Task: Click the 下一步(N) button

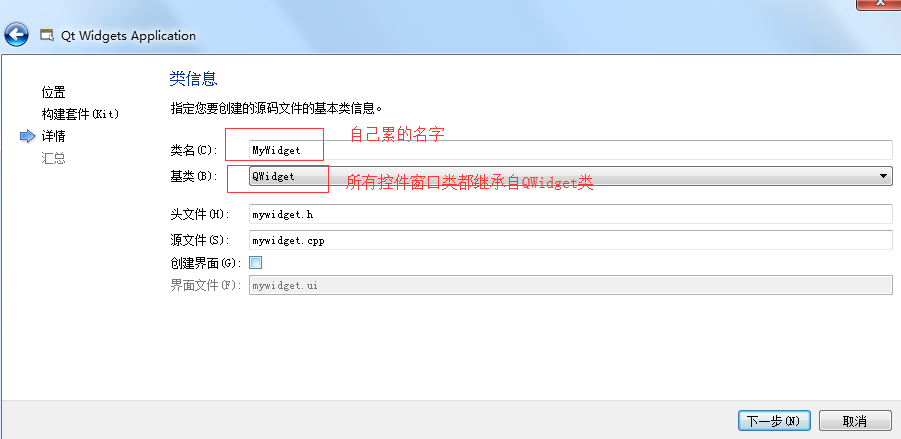Action: 774,421
